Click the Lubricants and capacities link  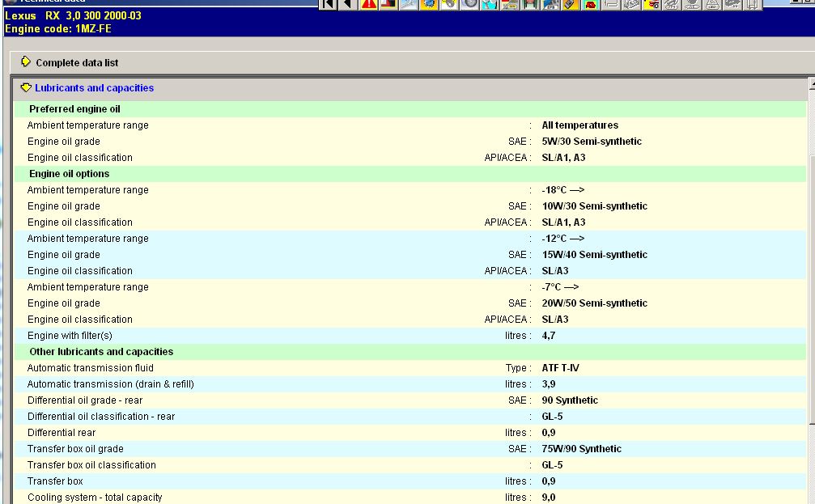tap(94, 88)
